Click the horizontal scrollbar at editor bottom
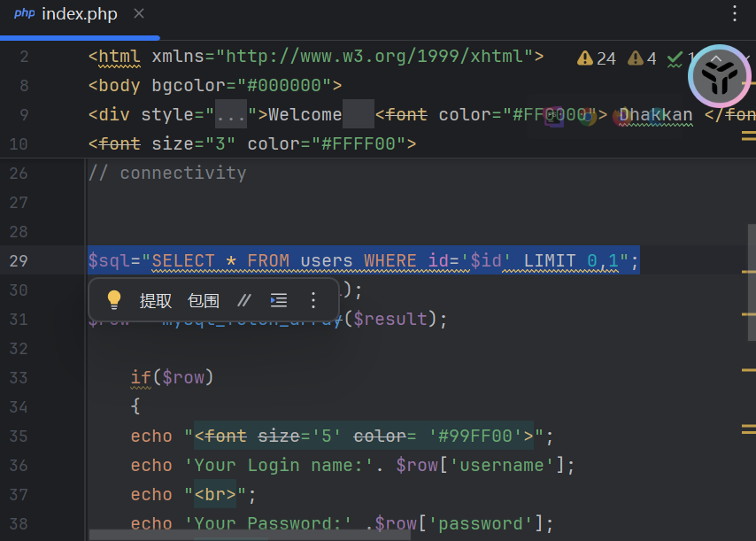The width and height of the screenshot is (756, 541). click(250, 535)
